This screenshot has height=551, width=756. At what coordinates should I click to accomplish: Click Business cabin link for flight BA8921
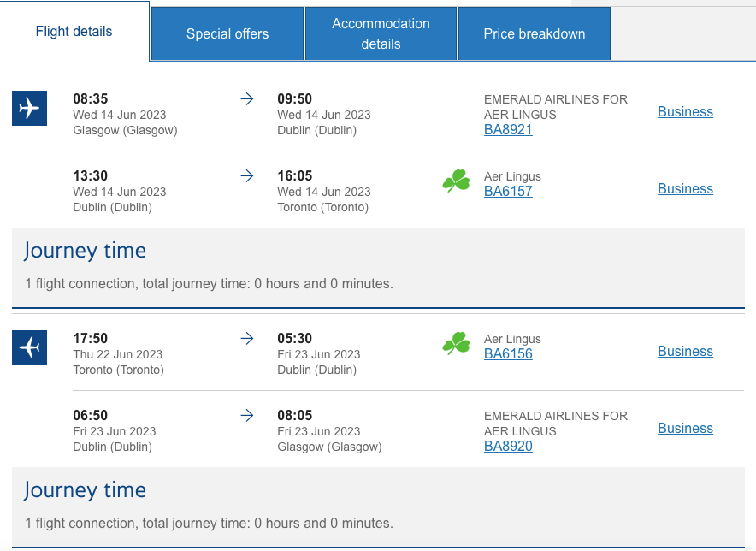pyautogui.click(x=685, y=111)
